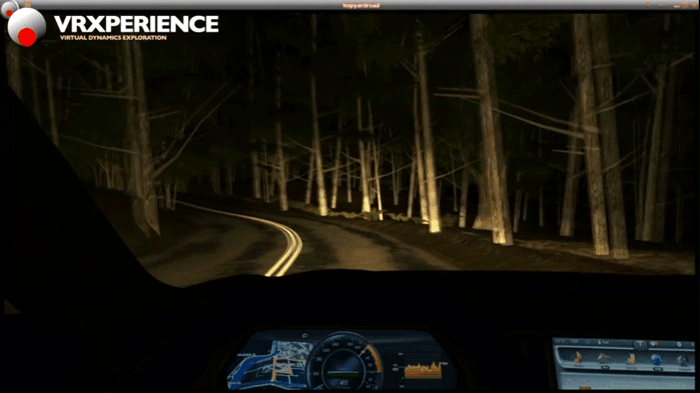Open the third infotainment app with the orange figure icon
This screenshot has width=700, height=393.
pyautogui.click(x=632, y=359)
